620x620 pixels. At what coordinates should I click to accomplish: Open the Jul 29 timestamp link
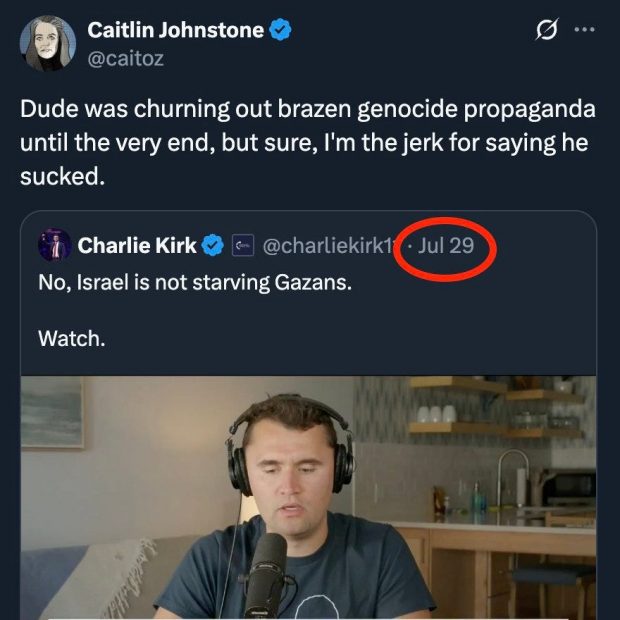pos(446,245)
